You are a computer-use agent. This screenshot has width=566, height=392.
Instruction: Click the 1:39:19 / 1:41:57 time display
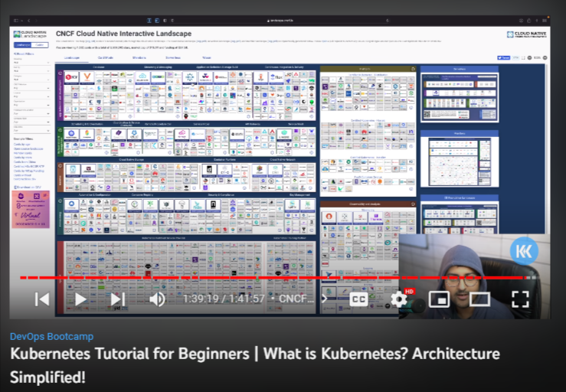tap(224, 299)
